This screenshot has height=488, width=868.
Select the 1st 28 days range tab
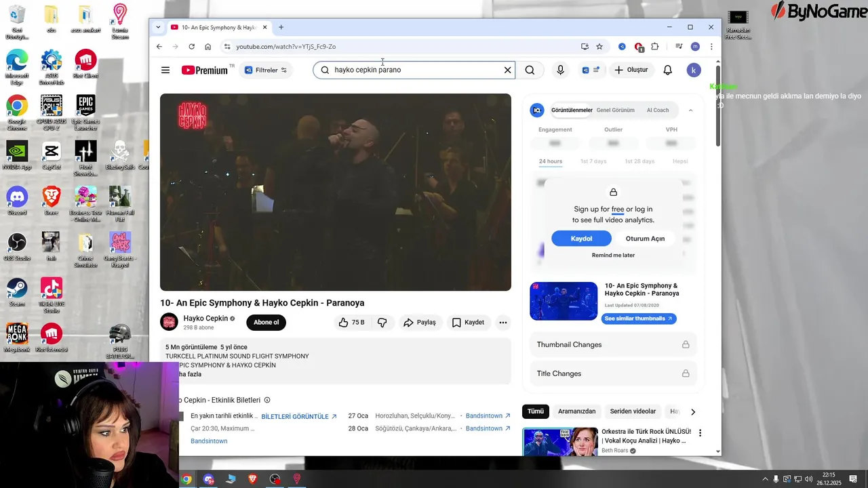[639, 161]
